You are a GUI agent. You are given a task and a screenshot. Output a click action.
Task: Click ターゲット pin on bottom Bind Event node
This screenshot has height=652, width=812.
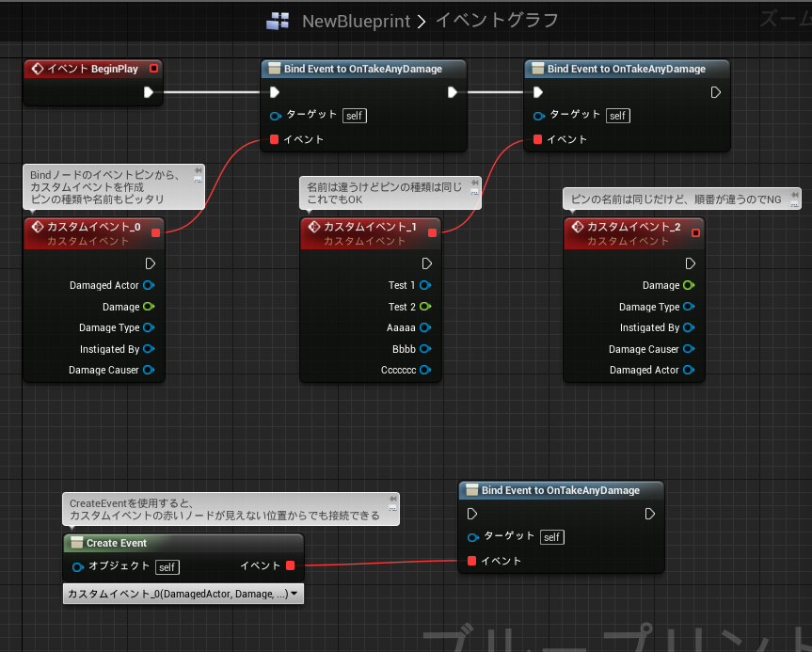[x=472, y=537]
